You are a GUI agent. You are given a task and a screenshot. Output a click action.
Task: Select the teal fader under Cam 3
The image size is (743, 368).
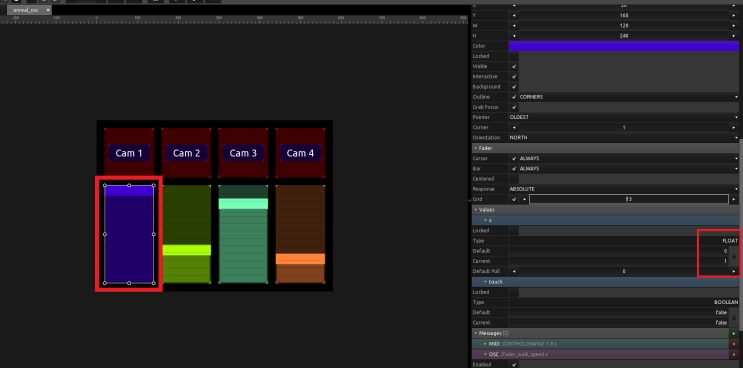(243, 234)
